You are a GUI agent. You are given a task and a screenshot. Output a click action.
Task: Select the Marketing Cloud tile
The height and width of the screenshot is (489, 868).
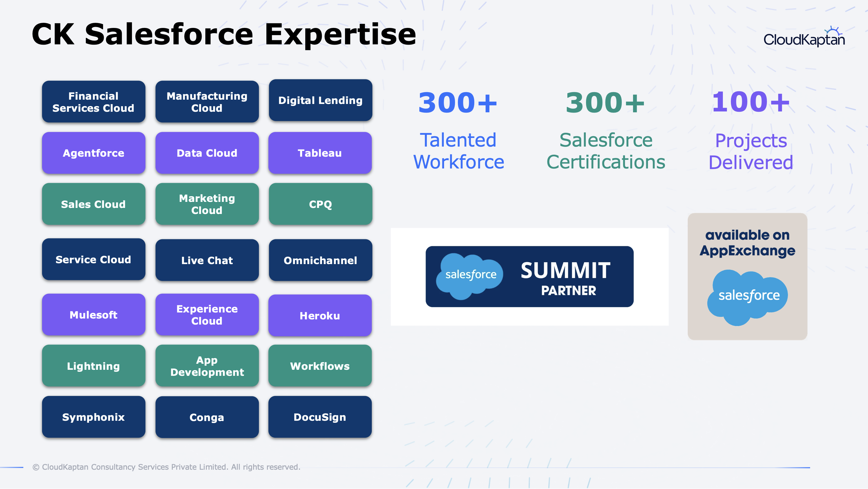pyautogui.click(x=207, y=204)
